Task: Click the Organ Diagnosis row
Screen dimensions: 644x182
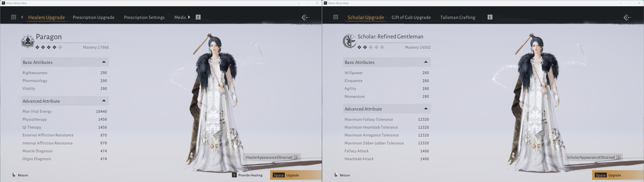Action: click(x=65, y=159)
